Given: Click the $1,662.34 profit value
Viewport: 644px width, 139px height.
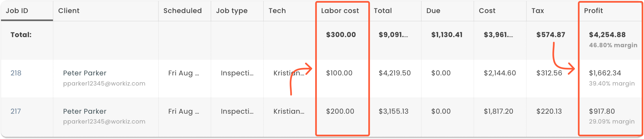Looking at the screenshot, I should (x=605, y=73).
